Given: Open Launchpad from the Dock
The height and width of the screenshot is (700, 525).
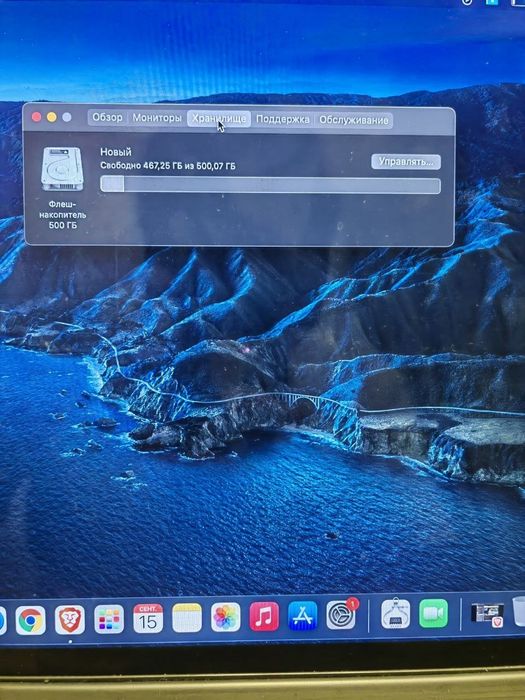Looking at the screenshot, I should click(109, 619).
